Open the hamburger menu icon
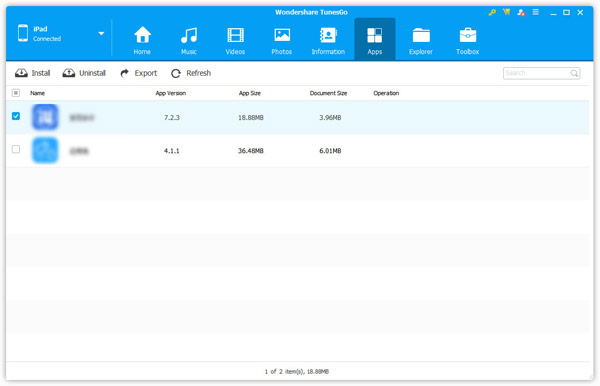 (x=536, y=12)
